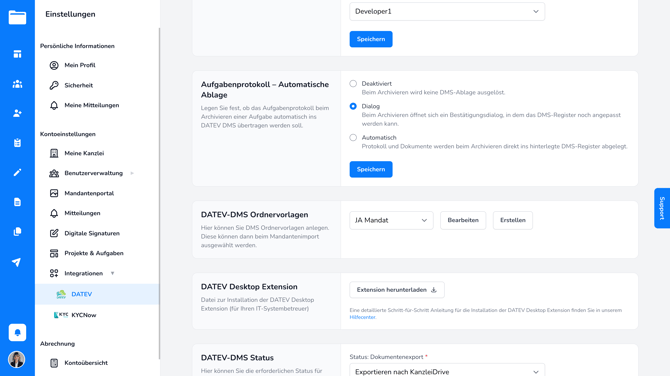
Task: Open Mandantenportal settings page
Action: click(x=89, y=193)
